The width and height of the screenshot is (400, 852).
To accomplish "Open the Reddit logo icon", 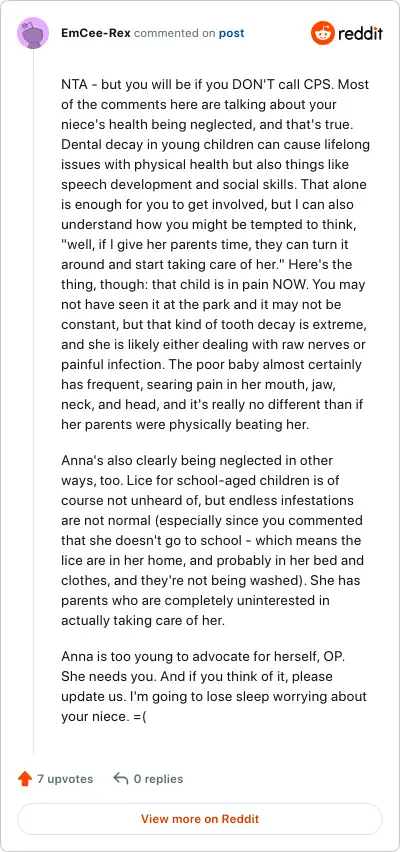I will point(322,33).
